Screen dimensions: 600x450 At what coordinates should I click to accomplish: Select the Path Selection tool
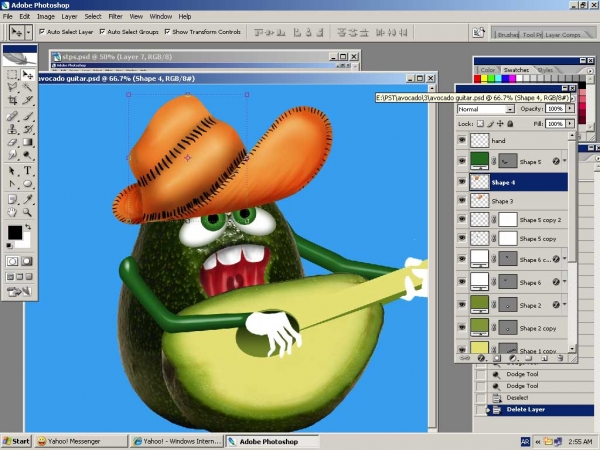(12, 171)
